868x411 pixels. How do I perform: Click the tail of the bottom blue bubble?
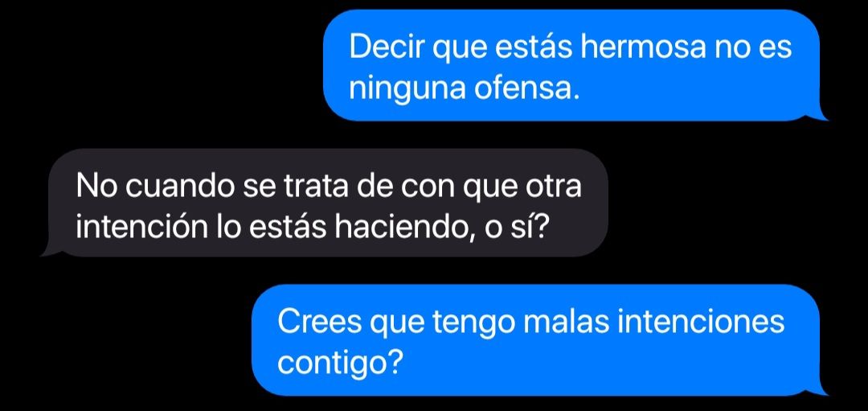click(821, 390)
